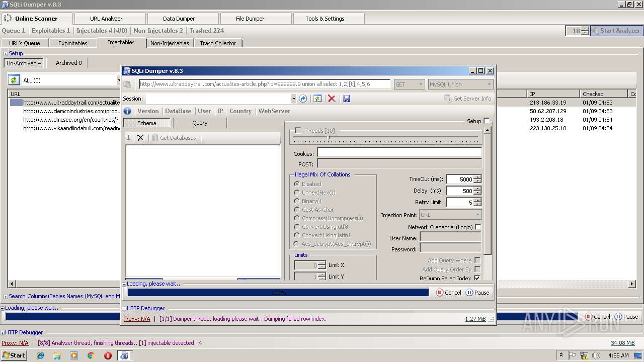Click the blue load session arrow icon
This screenshot has height=362, width=644.
click(303, 99)
